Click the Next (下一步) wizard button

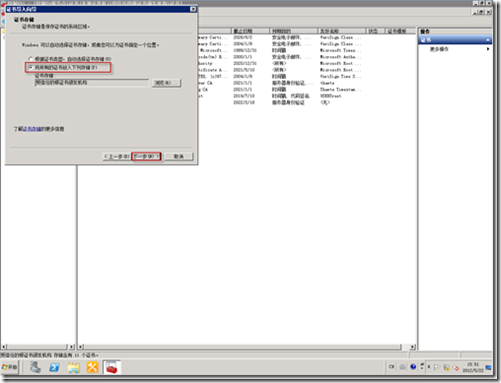[x=146, y=156]
